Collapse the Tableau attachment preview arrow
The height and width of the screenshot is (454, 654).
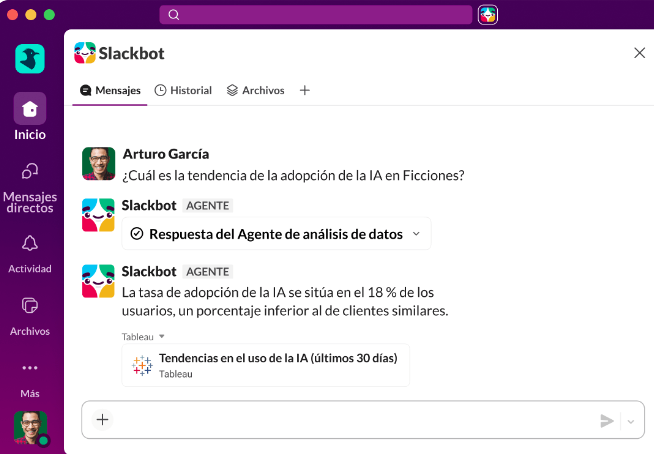point(162,336)
